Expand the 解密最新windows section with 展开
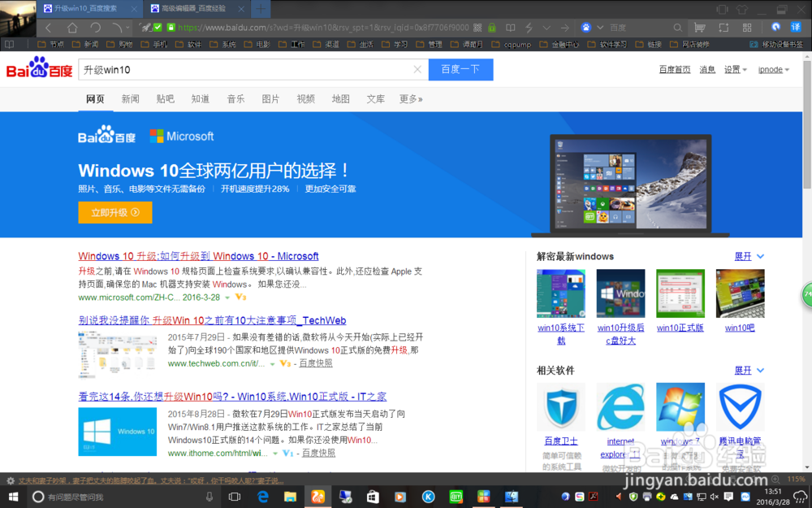The image size is (812, 508). coord(749,256)
